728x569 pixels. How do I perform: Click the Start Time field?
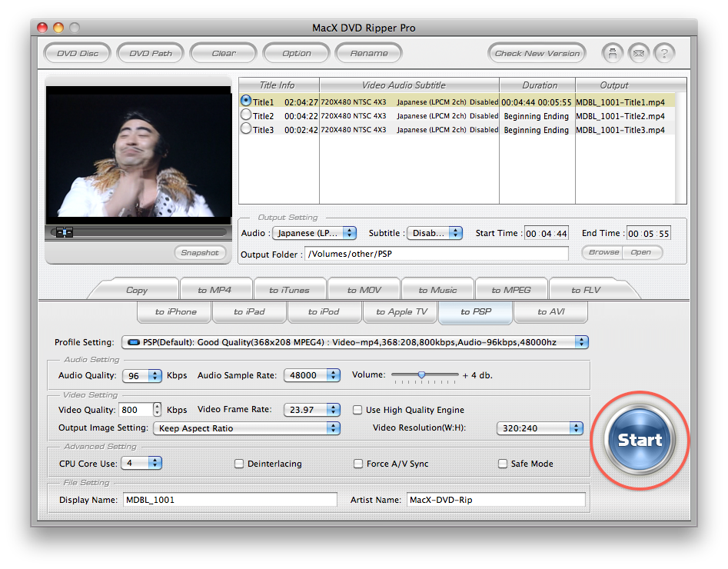pos(547,233)
